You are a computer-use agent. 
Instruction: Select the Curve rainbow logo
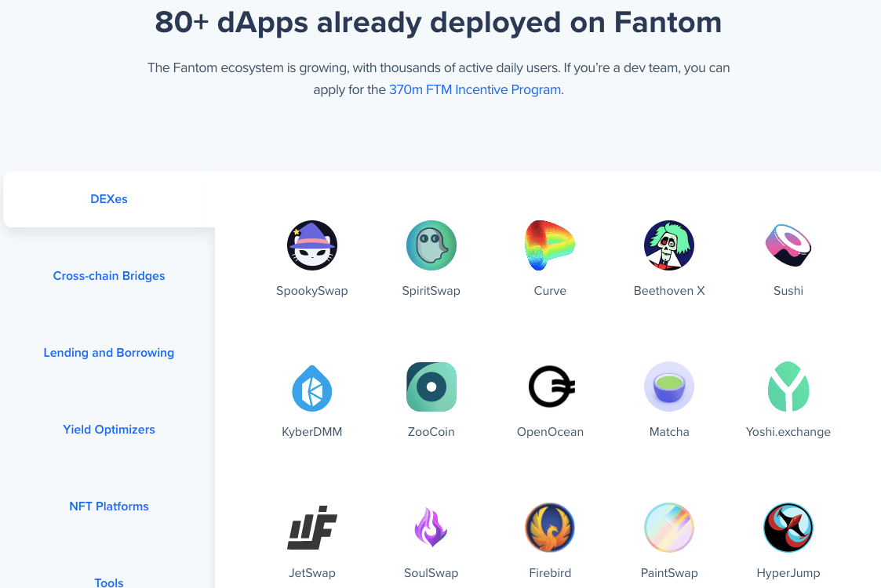pos(550,245)
